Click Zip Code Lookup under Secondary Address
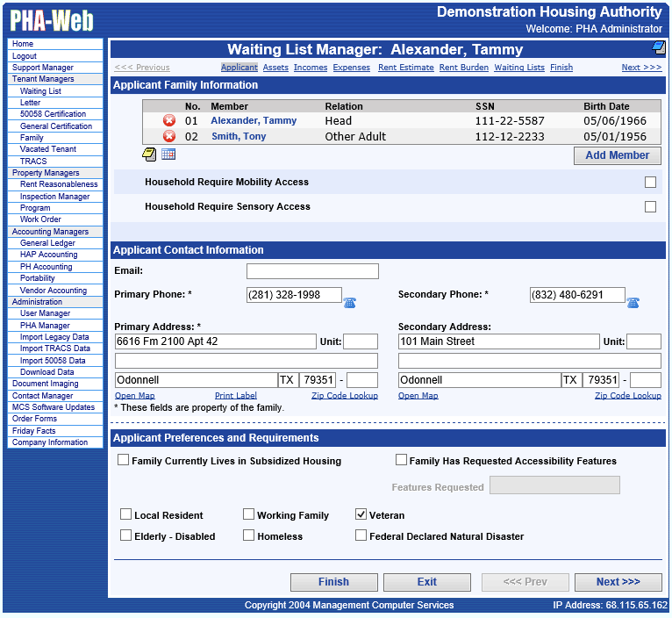Viewport: 672px width, 618px height. point(628,395)
